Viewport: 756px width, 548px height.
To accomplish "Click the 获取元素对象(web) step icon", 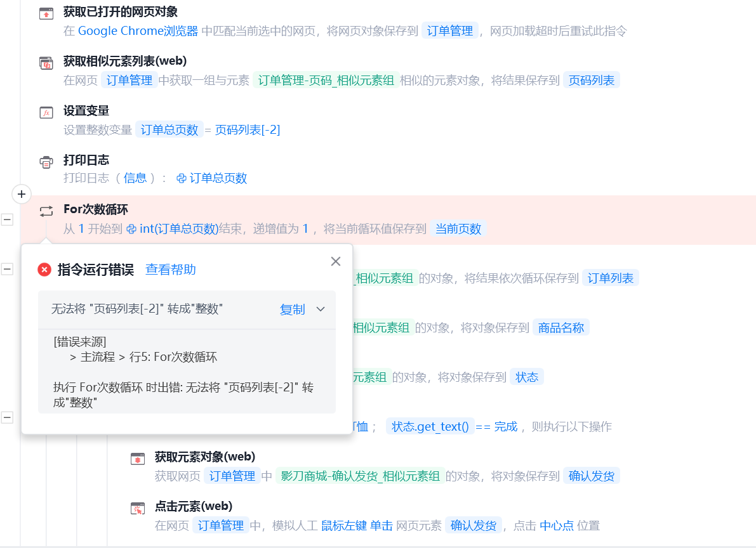I will pyautogui.click(x=137, y=459).
